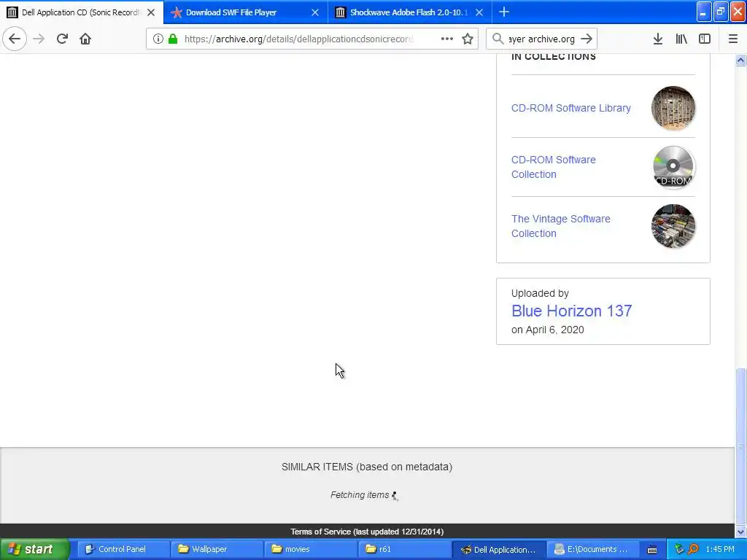
Task: View uploader Blue Horizon 137 profile
Action: (x=571, y=311)
